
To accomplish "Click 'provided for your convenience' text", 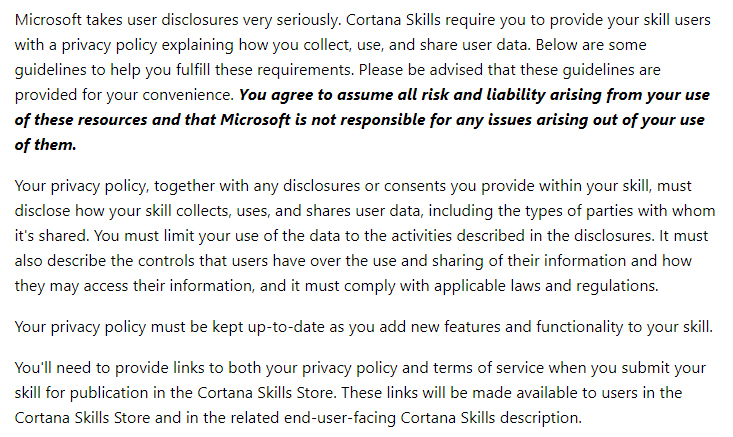I will tap(124, 95).
